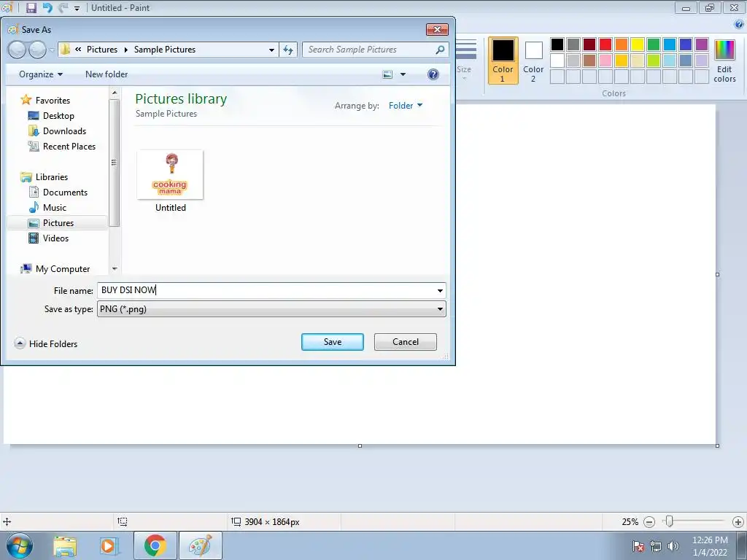Click the Cancel button
The width and height of the screenshot is (747, 560).
[x=406, y=342]
